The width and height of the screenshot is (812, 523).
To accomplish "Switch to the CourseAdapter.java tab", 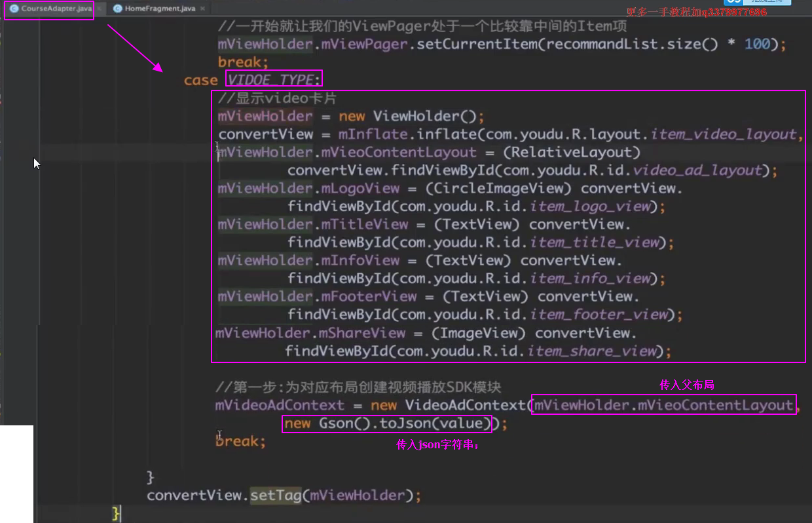I will tap(56, 9).
